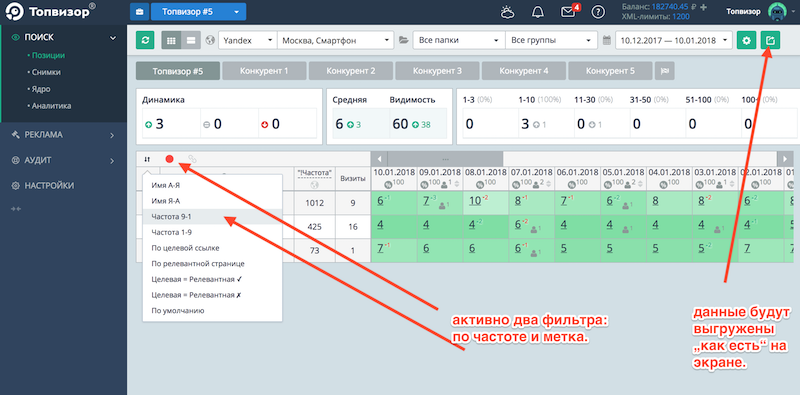Open the date range 10.12.2017 — 10.01.2018 picker
The height and width of the screenshot is (395, 800).
[674, 40]
